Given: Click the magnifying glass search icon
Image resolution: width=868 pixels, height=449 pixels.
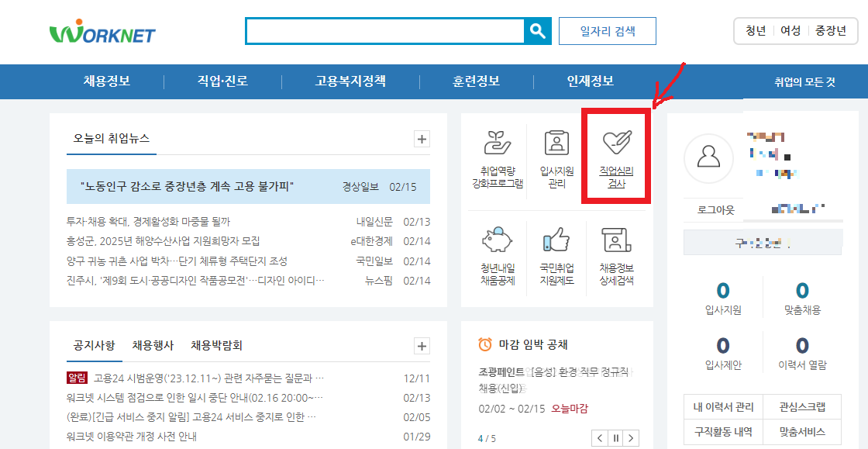Looking at the screenshot, I should (x=538, y=31).
